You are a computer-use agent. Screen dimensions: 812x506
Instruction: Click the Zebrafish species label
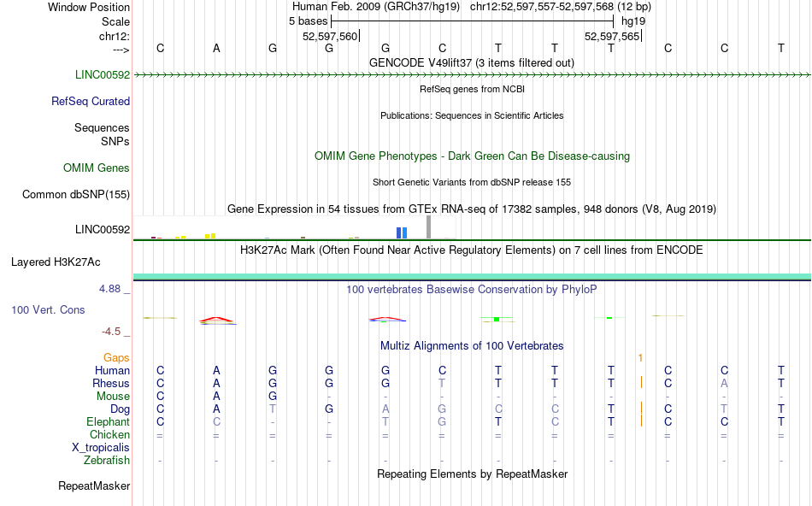click(107, 460)
